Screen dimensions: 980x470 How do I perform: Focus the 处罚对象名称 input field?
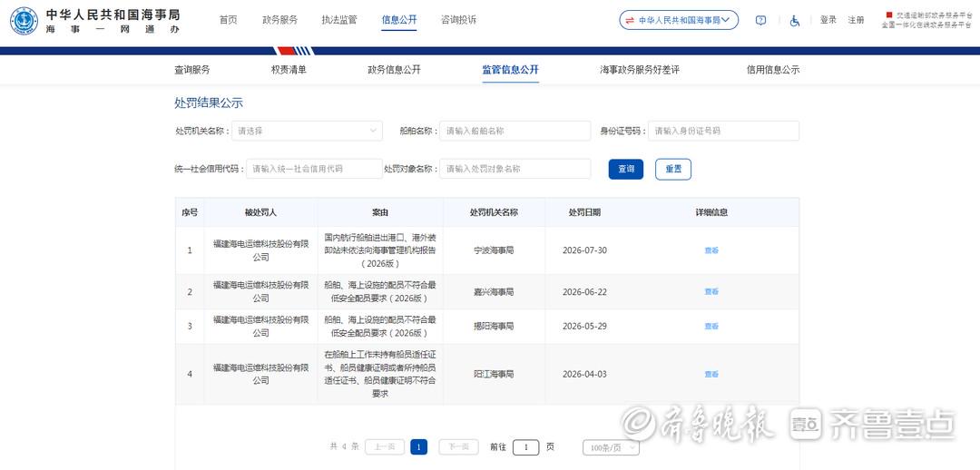515,169
